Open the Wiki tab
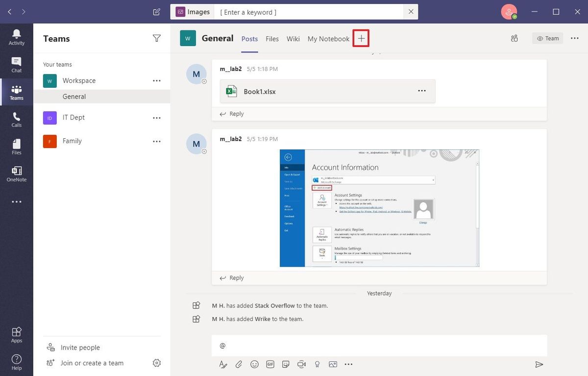 click(293, 38)
